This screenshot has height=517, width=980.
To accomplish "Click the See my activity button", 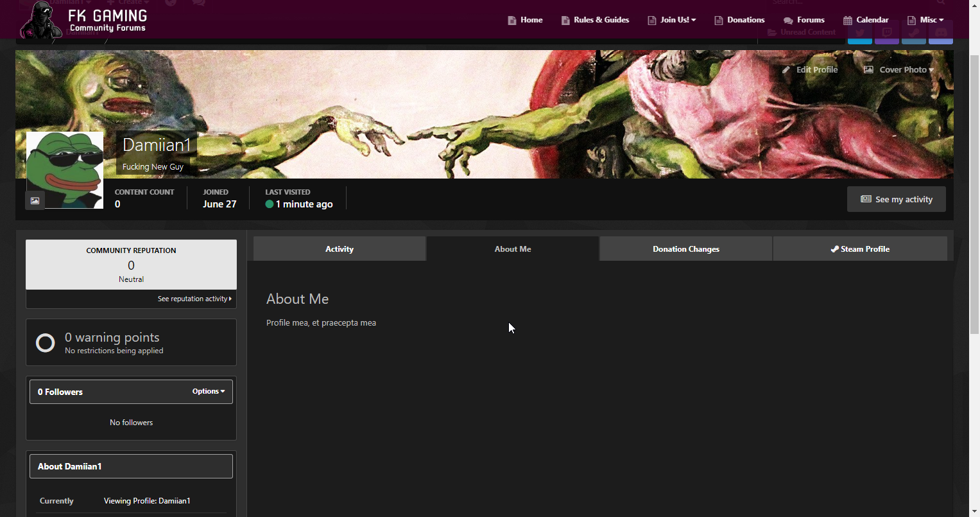I will point(896,199).
